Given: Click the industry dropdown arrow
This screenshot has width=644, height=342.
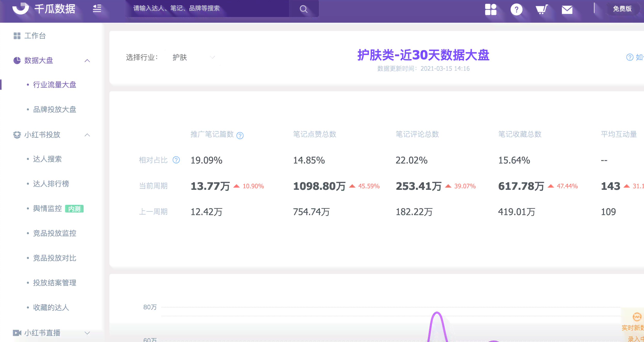Looking at the screenshot, I should (212, 57).
